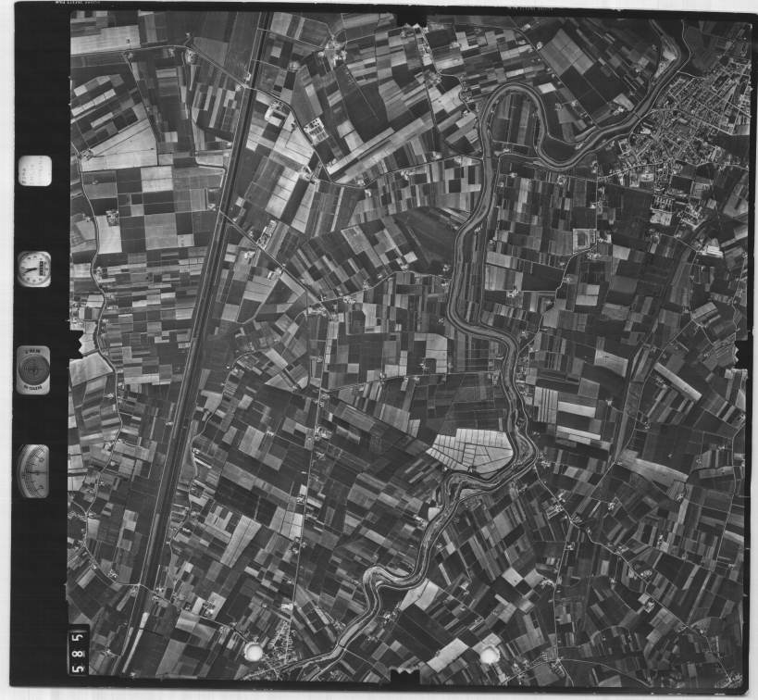The width and height of the screenshot is (758, 700).
Task: Click the left white punch hole
Action: pyautogui.click(x=252, y=654)
